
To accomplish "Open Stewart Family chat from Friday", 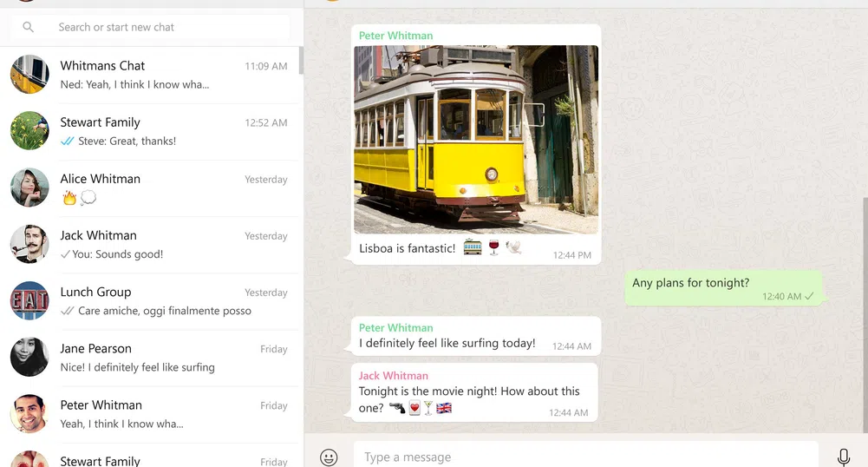I will click(149, 456).
